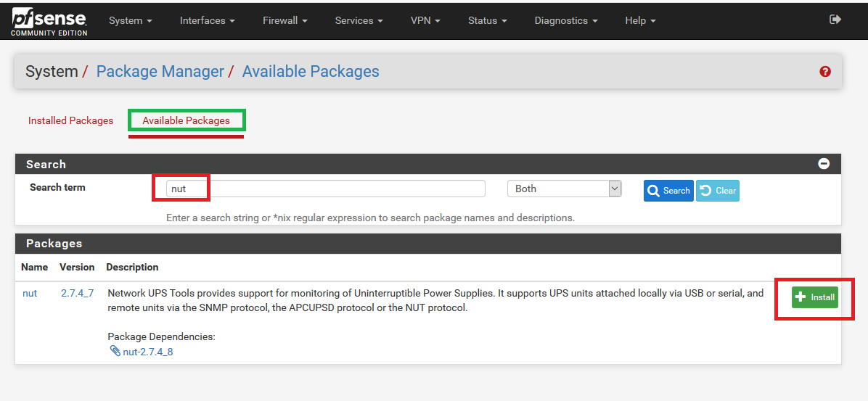Click the pfSense Community Edition logo
Screen dimensions: 868x401
(x=49, y=22)
